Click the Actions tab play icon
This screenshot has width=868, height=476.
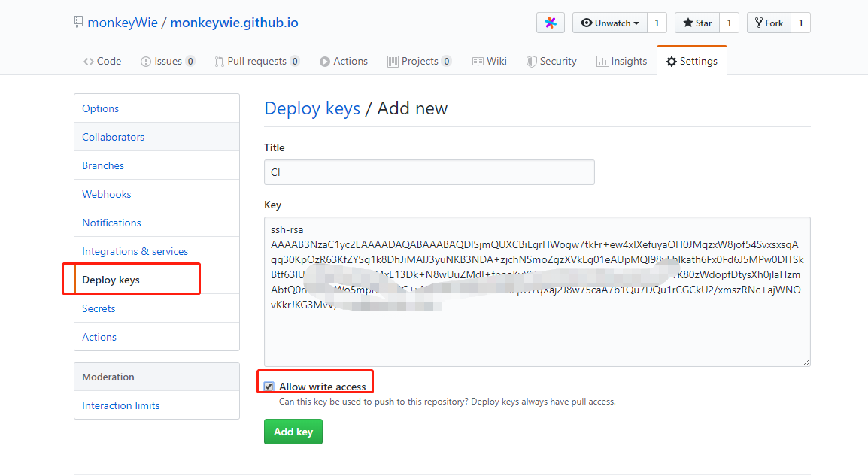click(x=325, y=62)
